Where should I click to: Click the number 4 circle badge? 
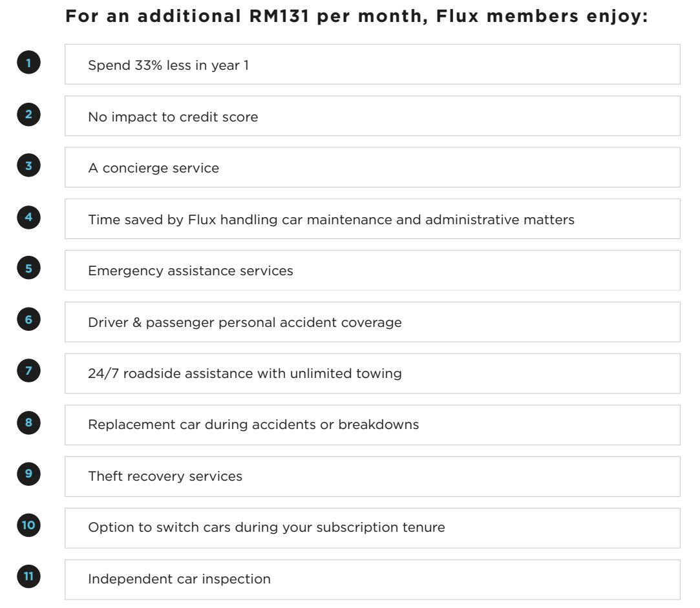coord(28,217)
